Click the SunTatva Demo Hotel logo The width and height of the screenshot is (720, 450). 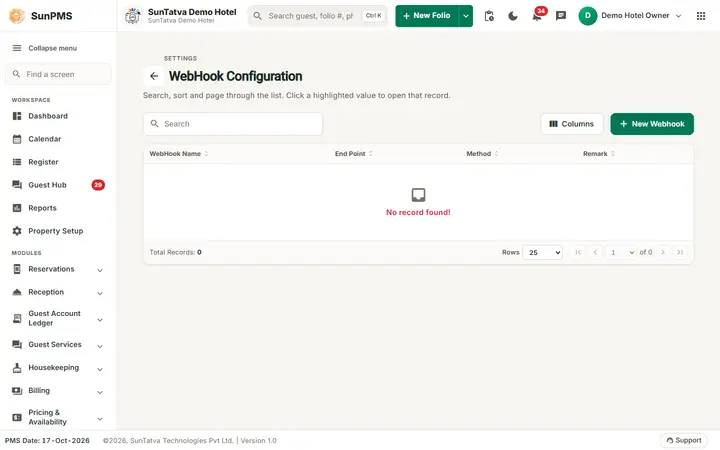coord(133,16)
